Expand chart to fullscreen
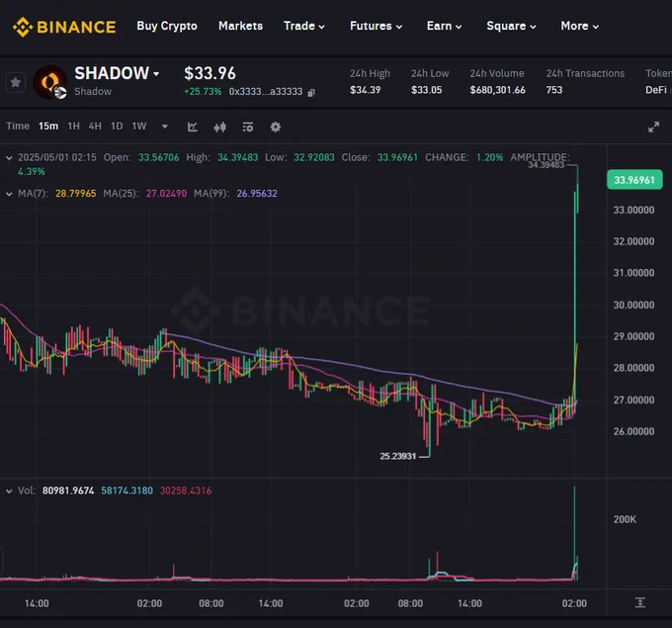The height and width of the screenshot is (628, 672). click(653, 127)
